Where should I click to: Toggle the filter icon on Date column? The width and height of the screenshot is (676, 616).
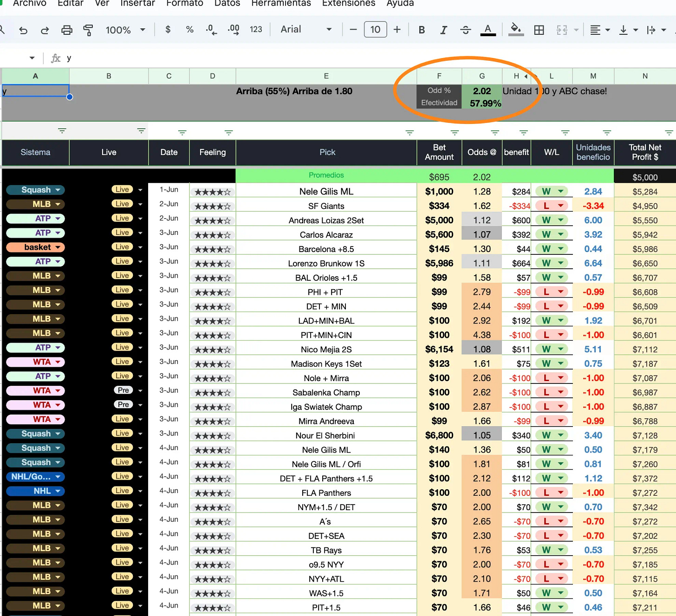pyautogui.click(x=182, y=133)
